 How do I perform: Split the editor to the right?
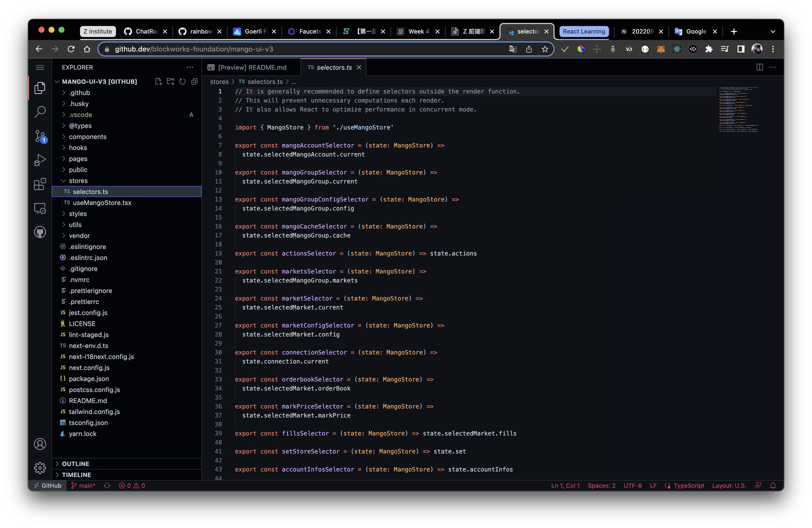coord(759,67)
